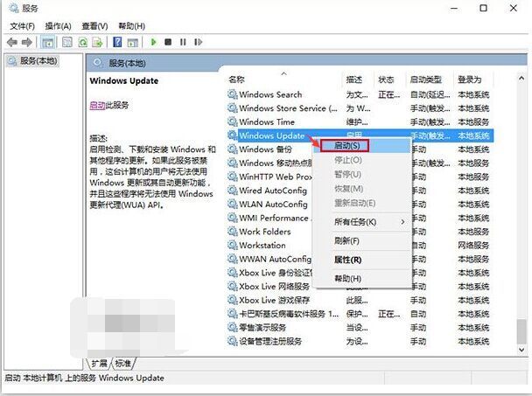Click the gear icon beside 零售演示服务
Image resolution: width=532 pixels, height=396 pixels.
233,327
